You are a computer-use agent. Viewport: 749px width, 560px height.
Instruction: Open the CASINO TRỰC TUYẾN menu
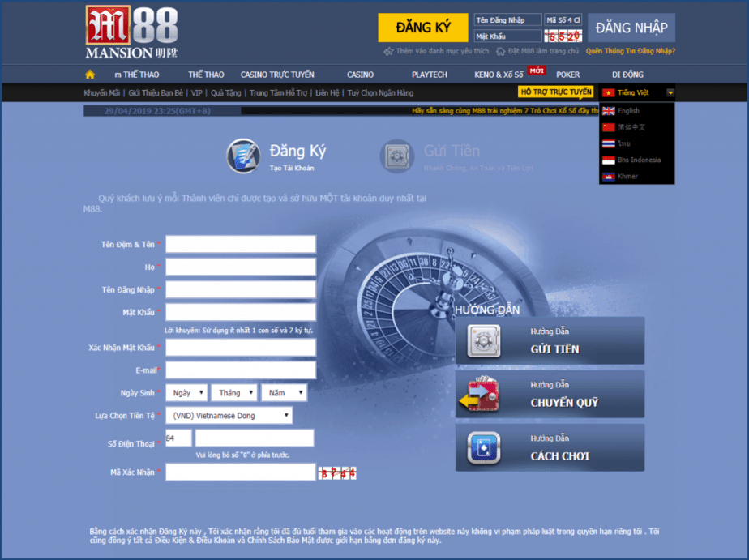click(277, 75)
